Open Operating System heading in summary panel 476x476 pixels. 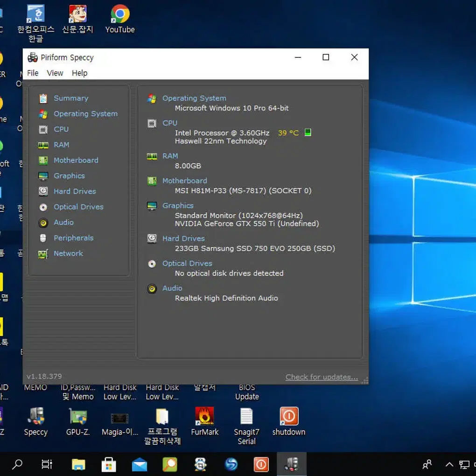pyautogui.click(x=194, y=98)
